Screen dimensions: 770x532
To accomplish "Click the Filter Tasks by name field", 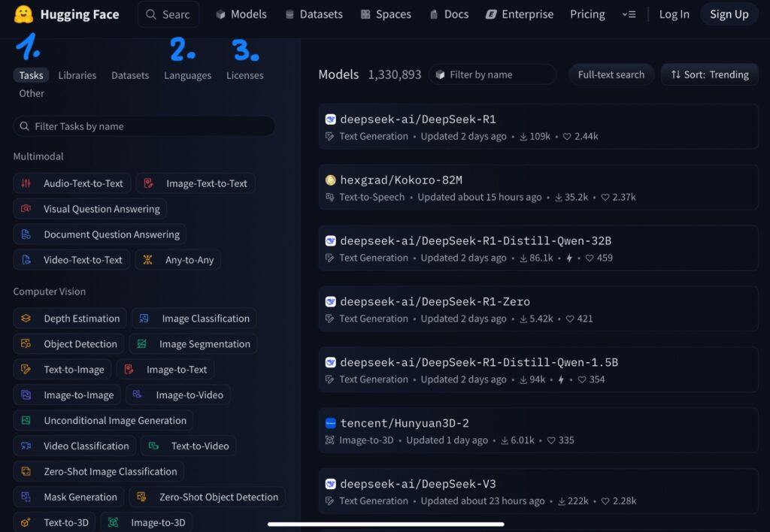I will [x=144, y=126].
